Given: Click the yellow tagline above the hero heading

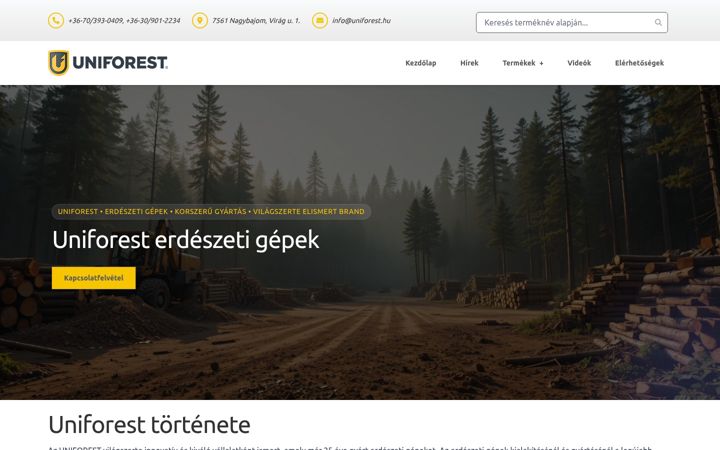Looking at the screenshot, I should (211, 212).
